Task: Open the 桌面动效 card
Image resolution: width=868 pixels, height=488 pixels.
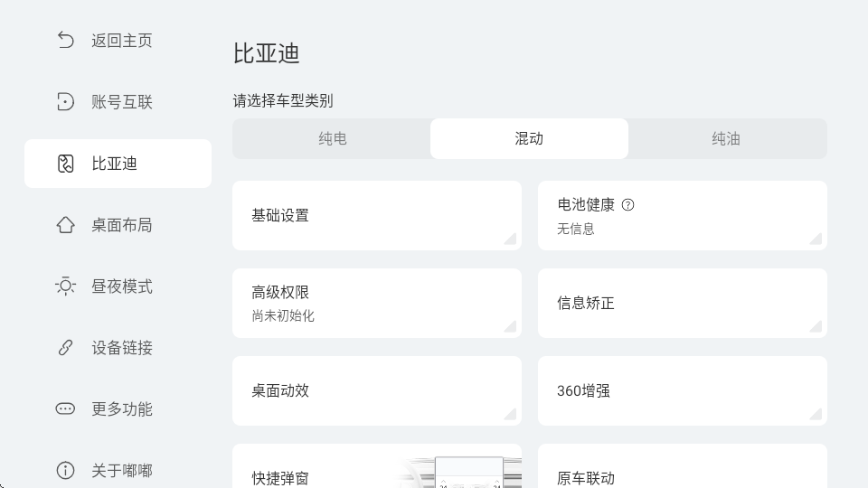Action: [377, 391]
